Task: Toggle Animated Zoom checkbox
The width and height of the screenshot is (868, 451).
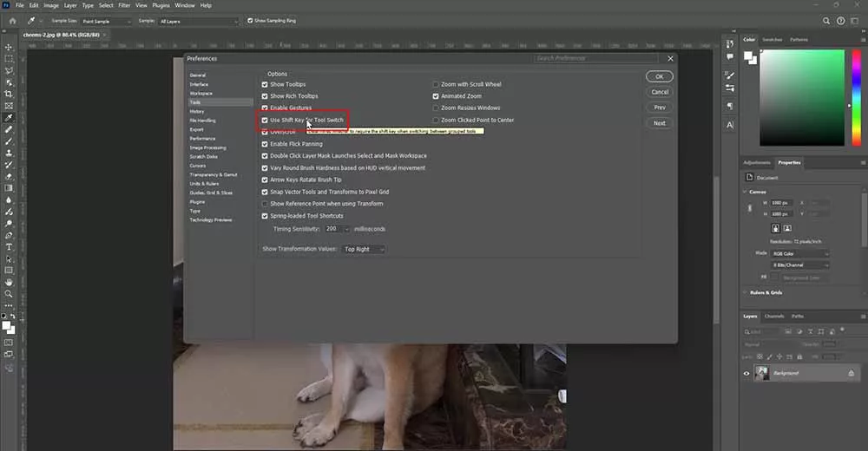Action: [436, 96]
